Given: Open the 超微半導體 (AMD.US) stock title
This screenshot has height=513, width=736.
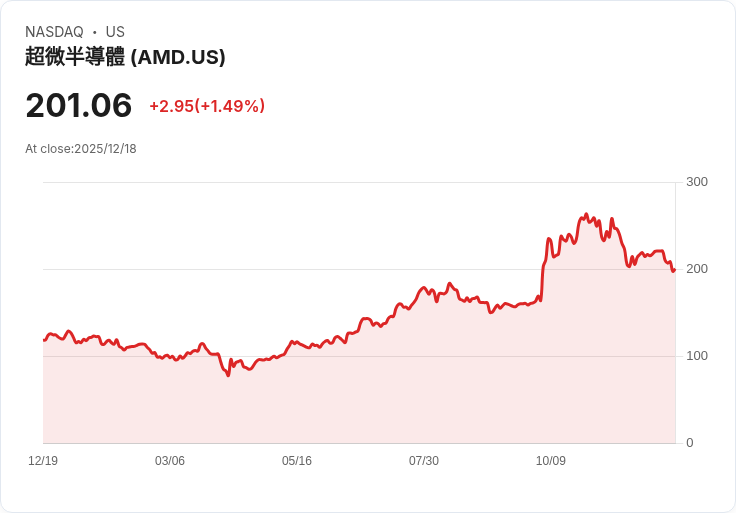Looking at the screenshot, I should [x=125, y=57].
